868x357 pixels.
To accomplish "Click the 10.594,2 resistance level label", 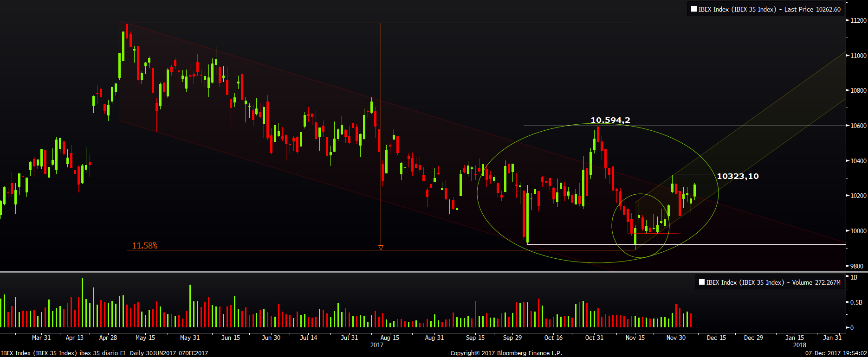I will [x=610, y=120].
